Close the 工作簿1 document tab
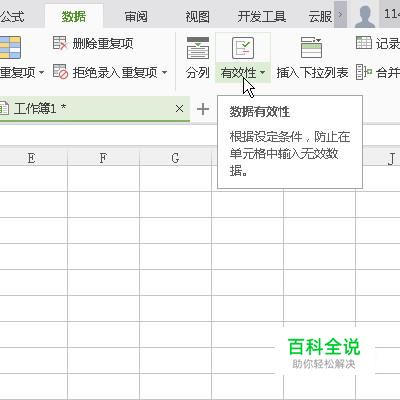This screenshot has height=400, width=400. click(x=179, y=109)
